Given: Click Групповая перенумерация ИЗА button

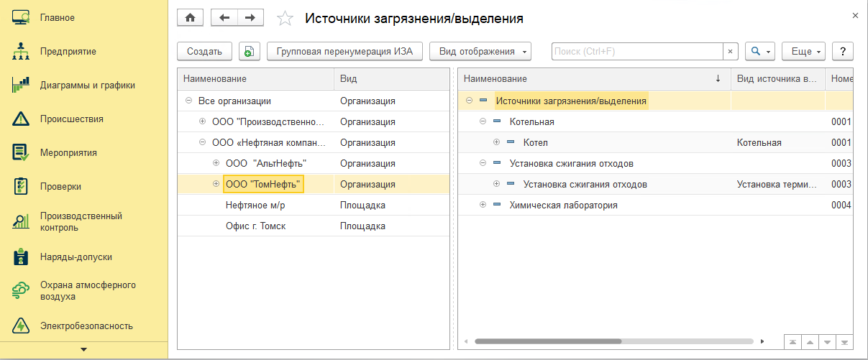Looking at the screenshot, I should [x=344, y=52].
